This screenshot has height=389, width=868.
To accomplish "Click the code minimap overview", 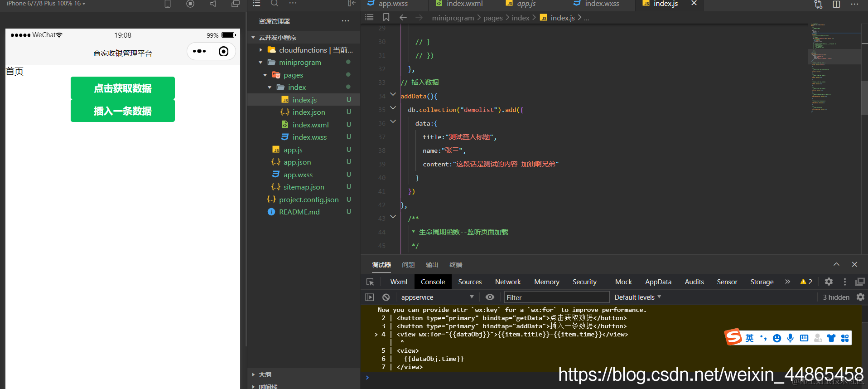I will (x=834, y=68).
